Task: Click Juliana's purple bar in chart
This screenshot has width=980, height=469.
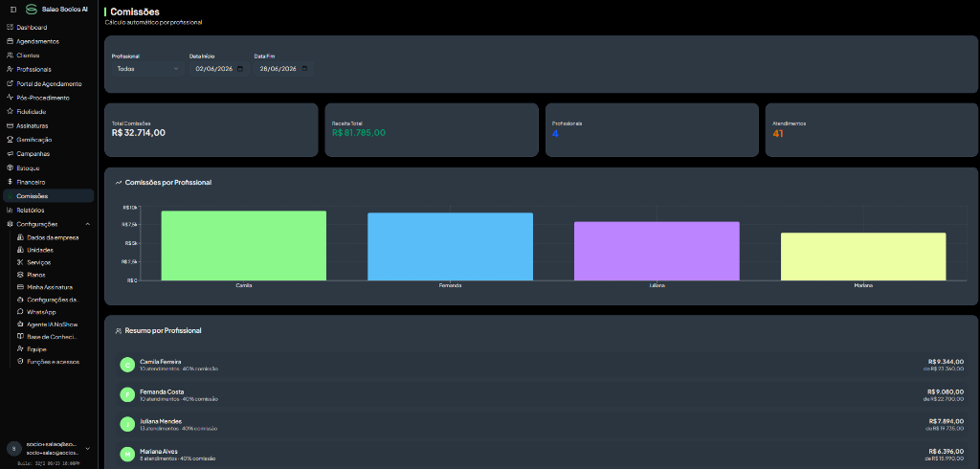Action: coord(657,252)
